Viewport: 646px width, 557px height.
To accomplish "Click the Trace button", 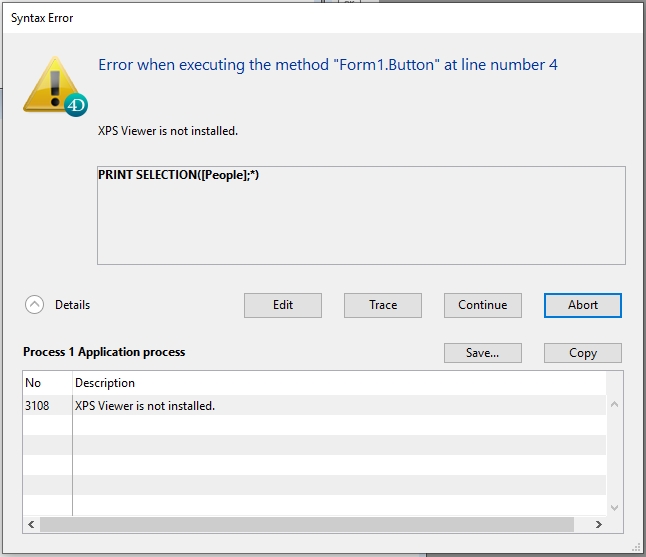I will [x=383, y=305].
